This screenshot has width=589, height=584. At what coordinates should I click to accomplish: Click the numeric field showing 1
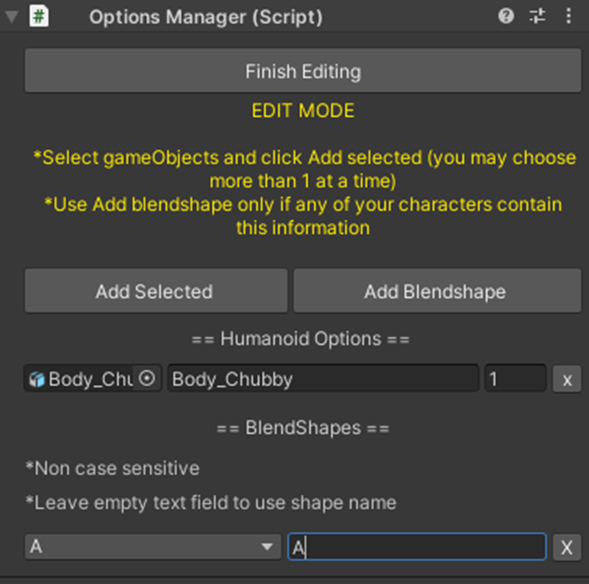click(515, 379)
